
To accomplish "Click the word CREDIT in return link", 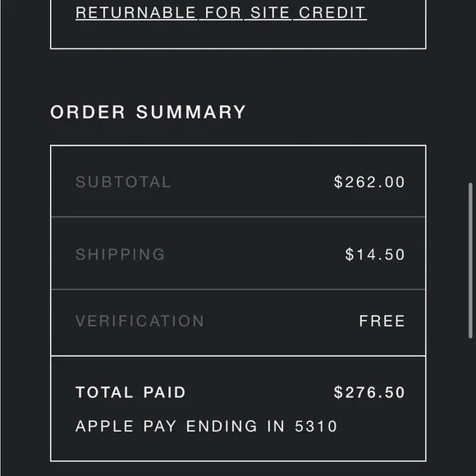I will coord(332,13).
